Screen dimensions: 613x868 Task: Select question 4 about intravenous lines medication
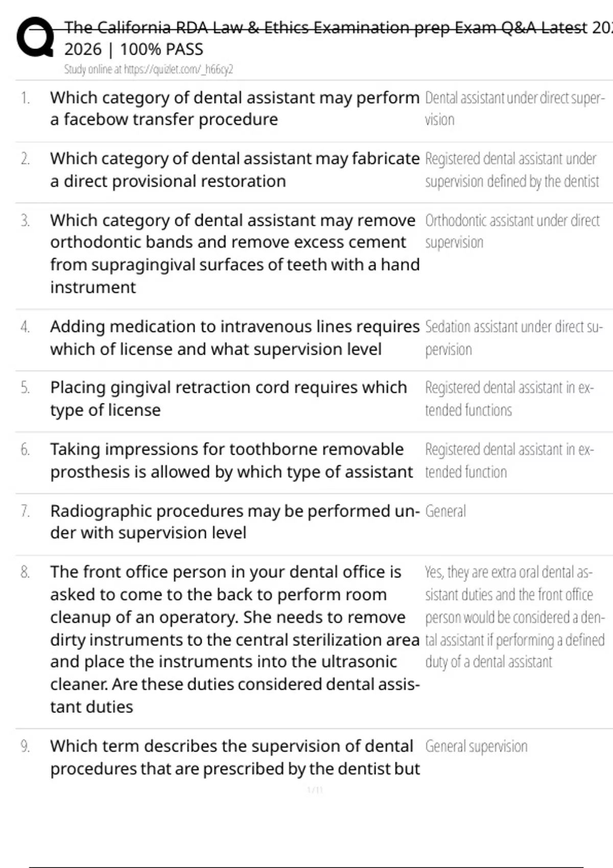(x=234, y=337)
